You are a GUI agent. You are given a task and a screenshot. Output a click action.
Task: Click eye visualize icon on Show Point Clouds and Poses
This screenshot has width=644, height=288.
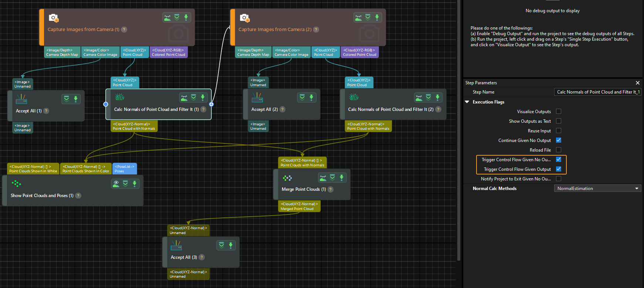(x=116, y=184)
